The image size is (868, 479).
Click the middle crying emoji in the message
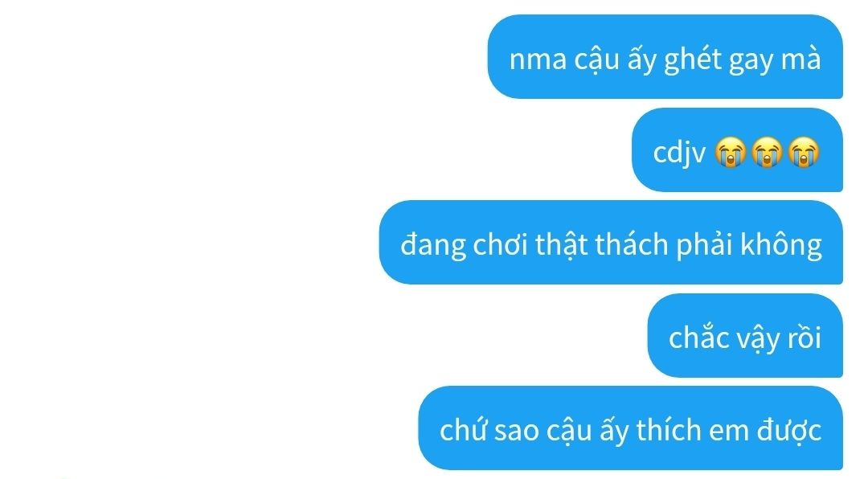[x=767, y=152]
